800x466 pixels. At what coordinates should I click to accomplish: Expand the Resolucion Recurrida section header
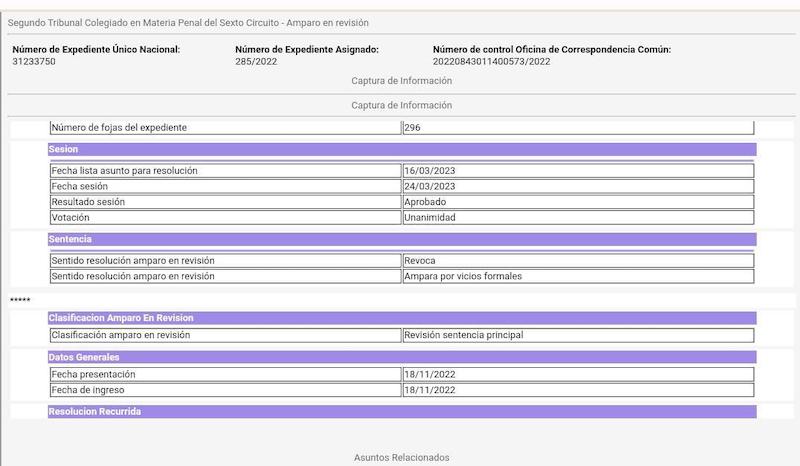coord(401,411)
